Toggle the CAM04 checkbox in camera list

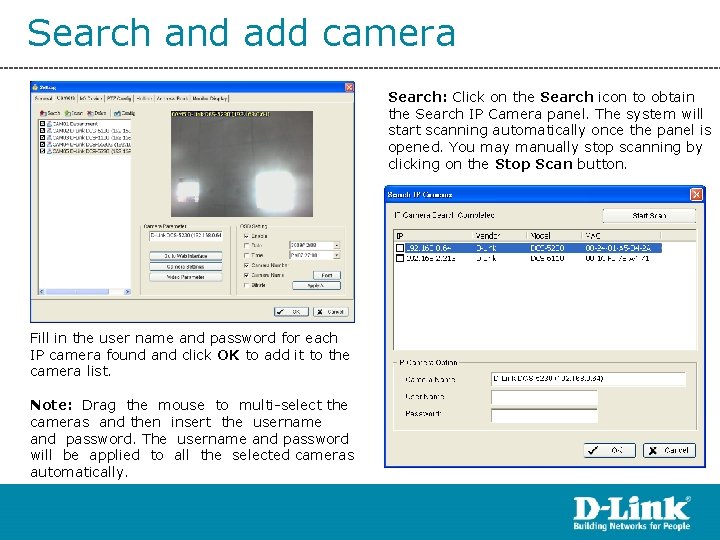(x=43, y=144)
